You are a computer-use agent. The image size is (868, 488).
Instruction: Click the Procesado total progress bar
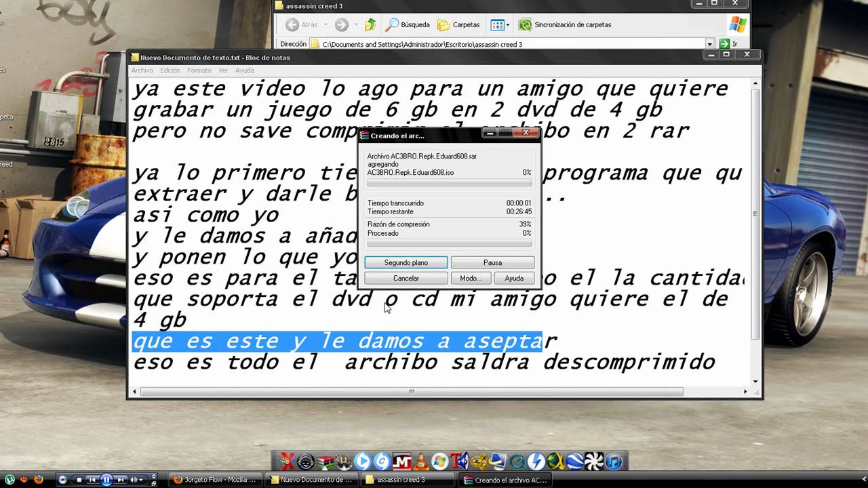tap(449, 243)
